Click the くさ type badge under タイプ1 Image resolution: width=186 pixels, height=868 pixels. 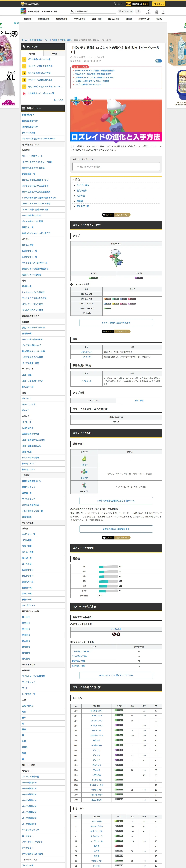pyautogui.click(x=93, y=278)
